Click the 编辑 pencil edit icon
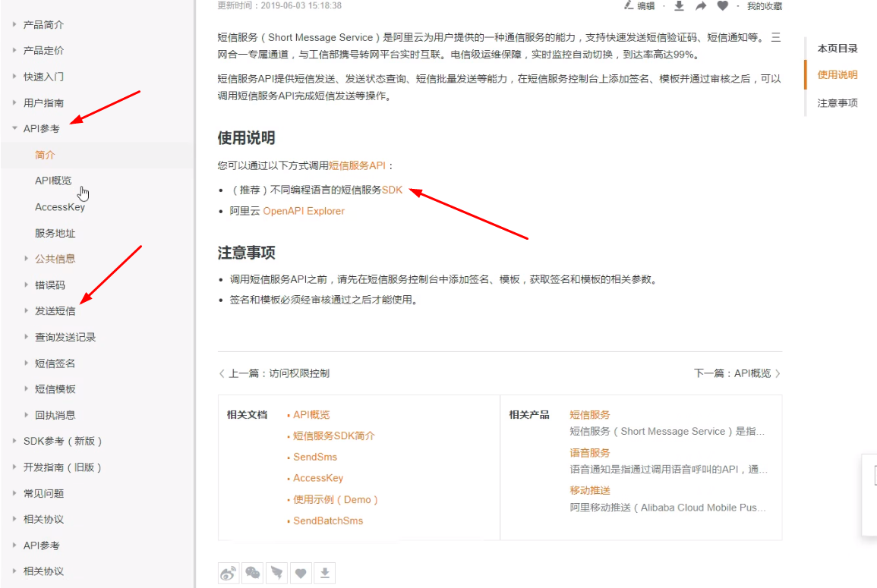 [629, 5]
